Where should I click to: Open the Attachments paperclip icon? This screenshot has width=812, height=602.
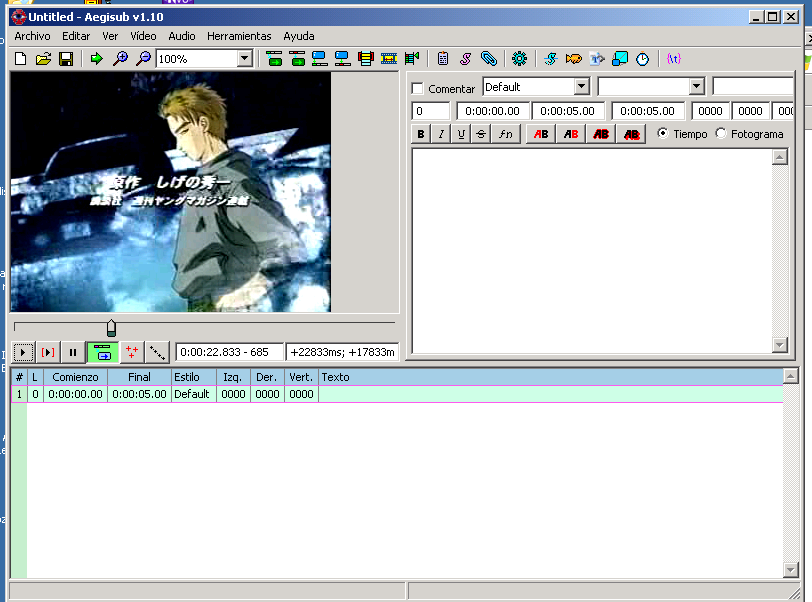point(488,59)
